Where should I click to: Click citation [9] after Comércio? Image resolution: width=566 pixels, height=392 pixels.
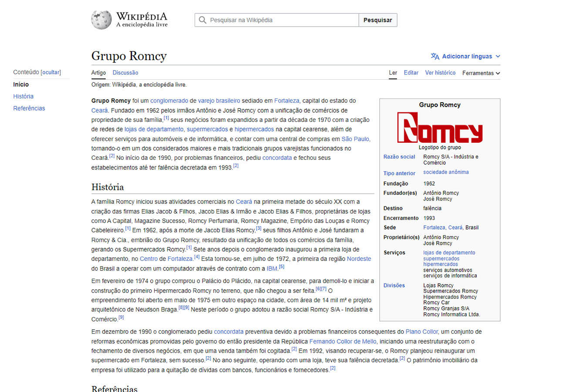click(x=121, y=318)
